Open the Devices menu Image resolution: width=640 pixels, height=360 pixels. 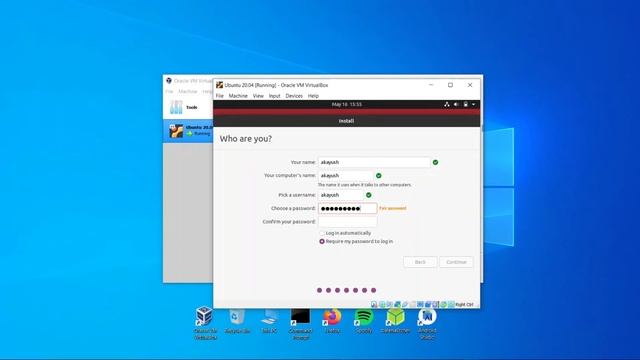tap(294, 96)
